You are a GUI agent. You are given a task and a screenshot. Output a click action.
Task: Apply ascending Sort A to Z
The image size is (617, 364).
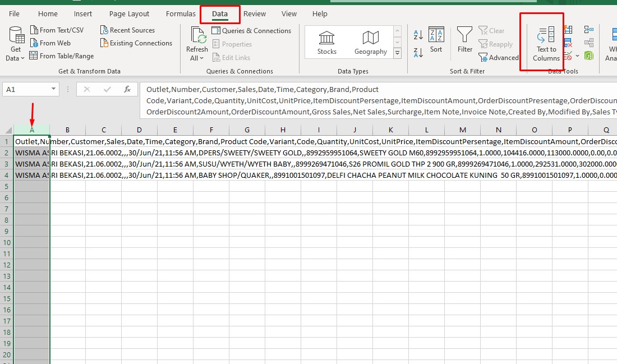coord(418,35)
